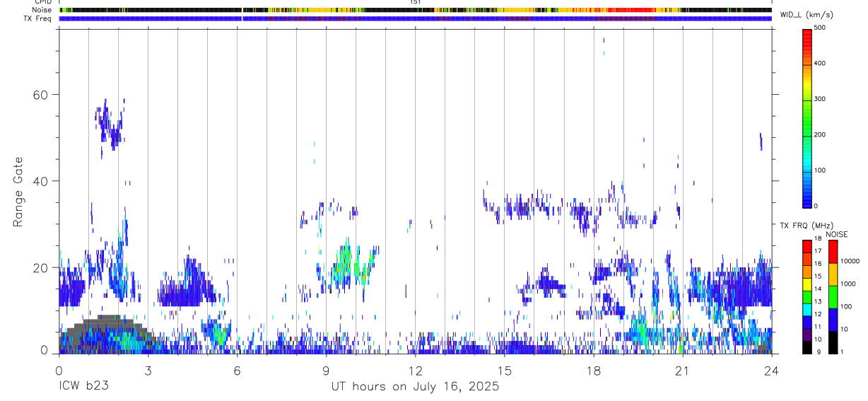Image resolution: width=868 pixels, height=401 pixels.
Task: Click the NOISE color scale bar
Action: (833, 296)
